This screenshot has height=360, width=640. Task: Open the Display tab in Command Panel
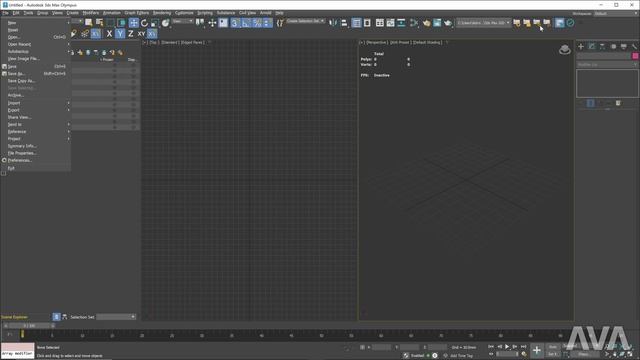point(623,47)
